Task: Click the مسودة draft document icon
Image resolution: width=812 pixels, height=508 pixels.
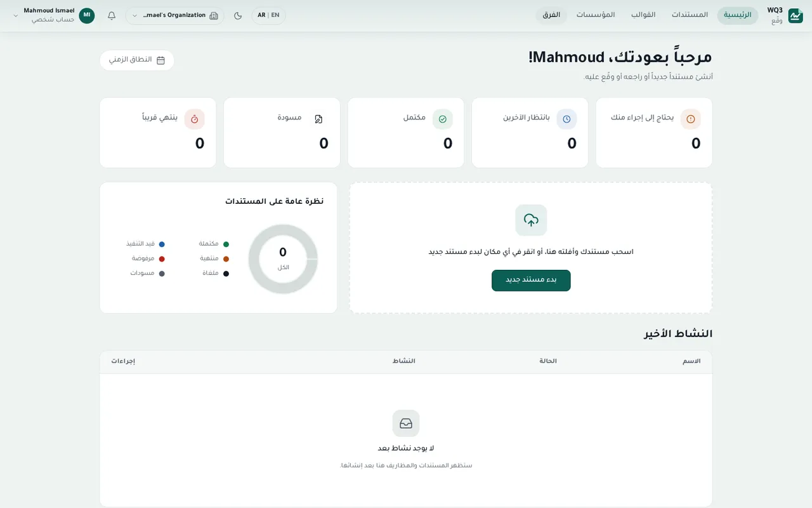Action: click(318, 119)
